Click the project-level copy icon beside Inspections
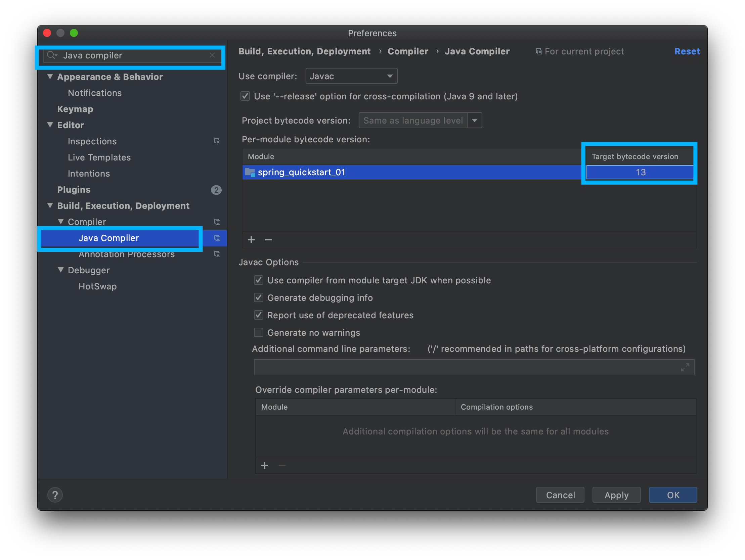Viewport: 745px width, 560px height. (217, 141)
